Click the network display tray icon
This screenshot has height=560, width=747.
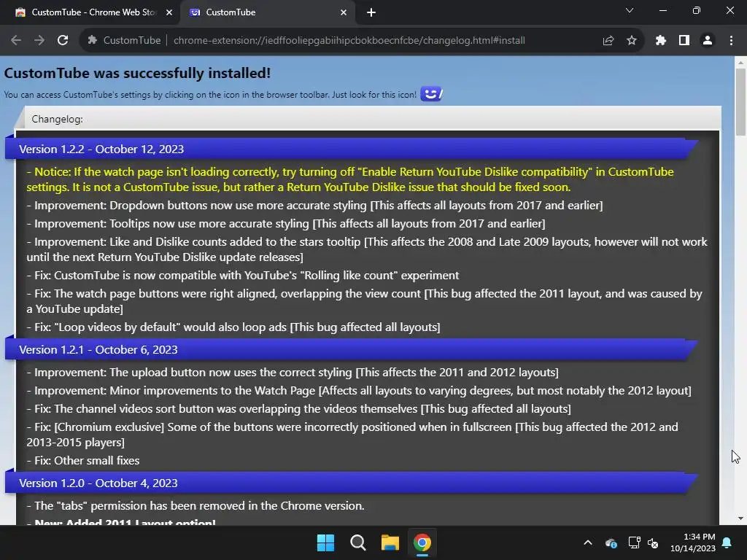pyautogui.click(x=634, y=542)
